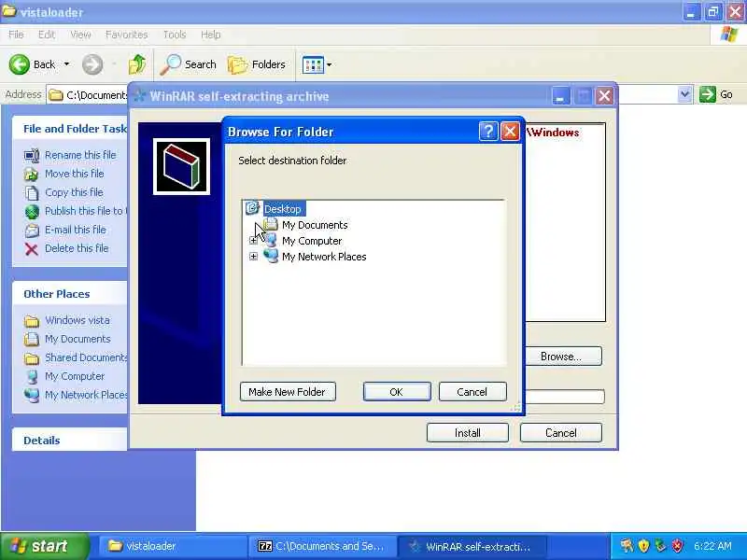Open the Edit menu
This screenshot has height=560, width=747.
point(46,35)
